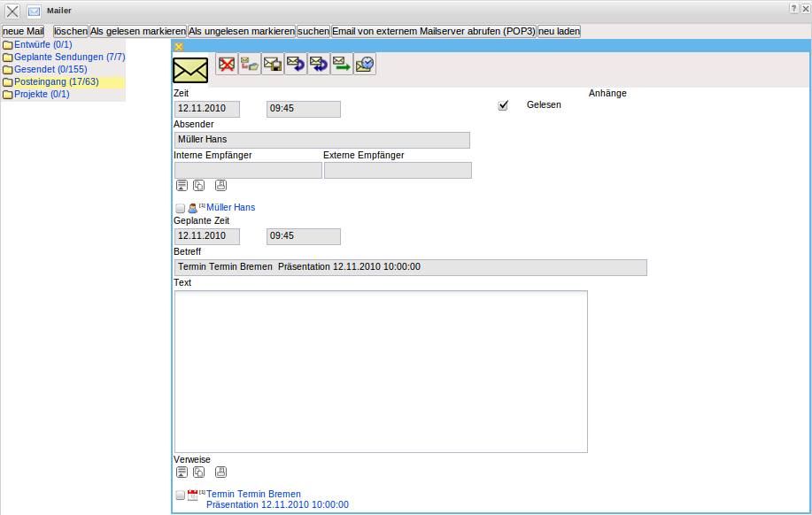The width and height of the screenshot is (812, 515).
Task: Click the Absender field Müller Hans
Action: tap(322, 141)
